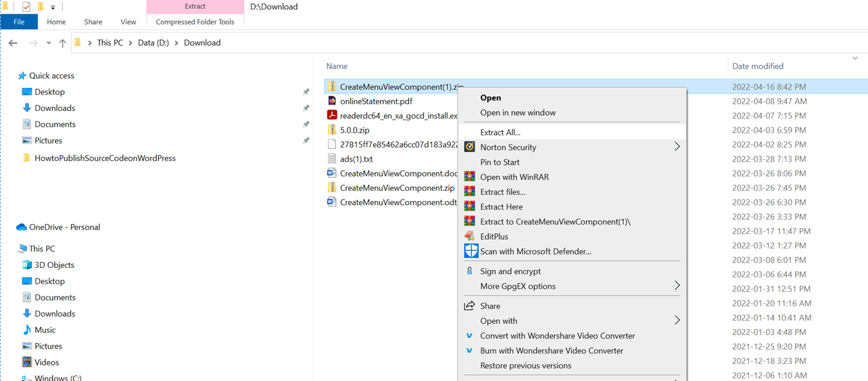Screen dimensions: 868x381
Task: Open the recent locations dropdown arrow
Action: point(49,43)
